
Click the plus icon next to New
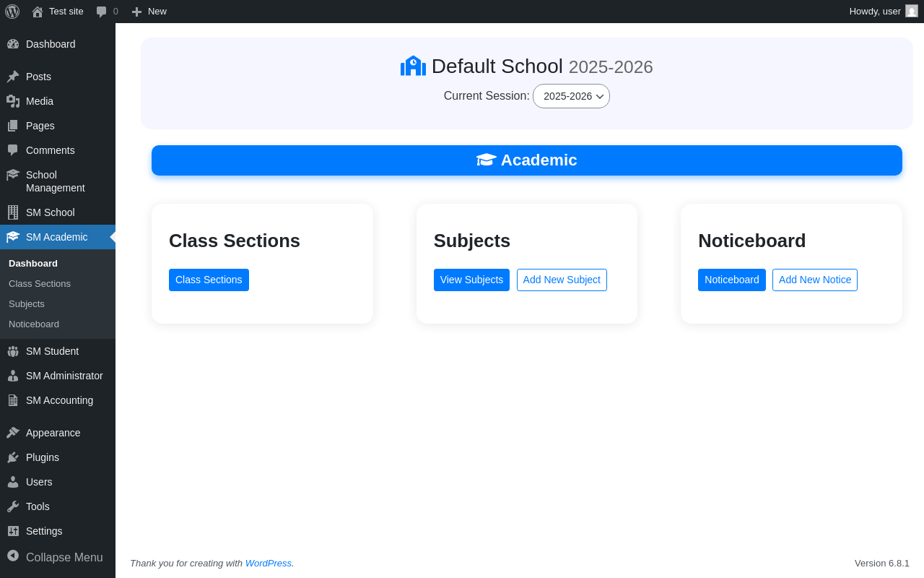(136, 12)
